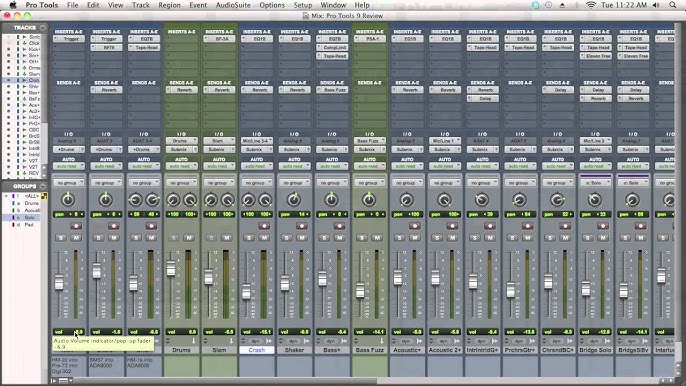Click the output window icon on Bridge Solo track
686x386 pixels.
pyautogui.click(x=607, y=341)
